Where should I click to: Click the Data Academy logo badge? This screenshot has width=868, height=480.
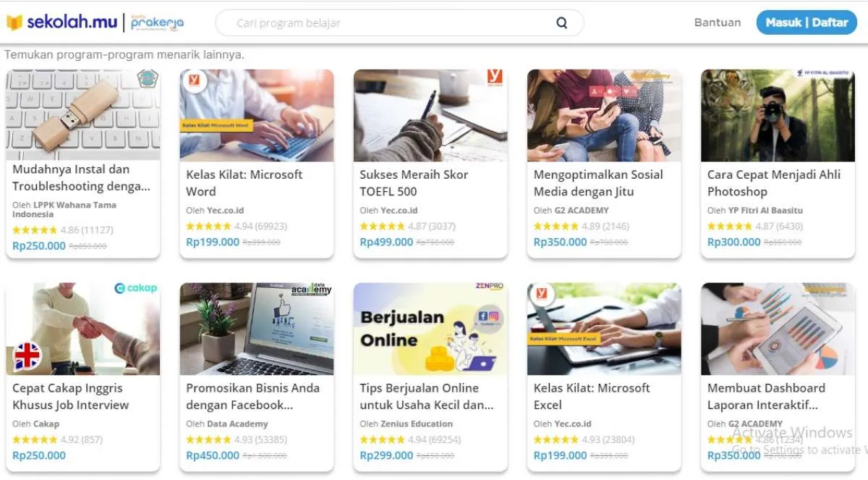coord(312,290)
